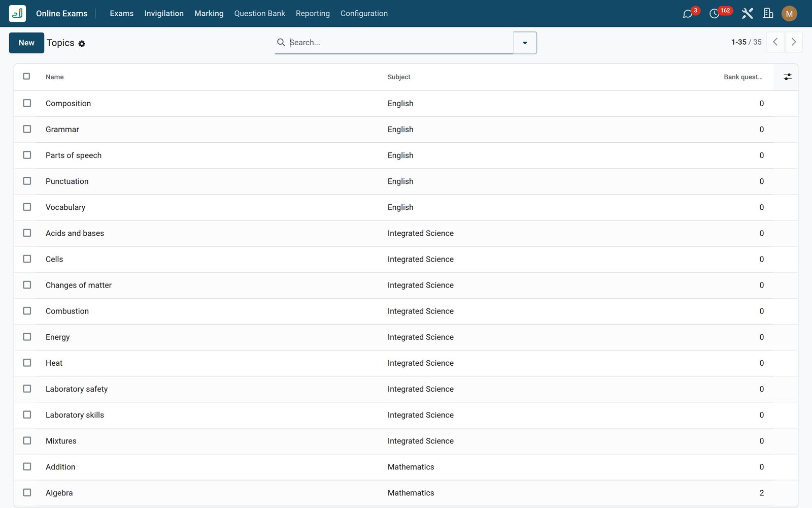Check the Composition row checkbox
This screenshot has width=812, height=508.
coord(27,103)
